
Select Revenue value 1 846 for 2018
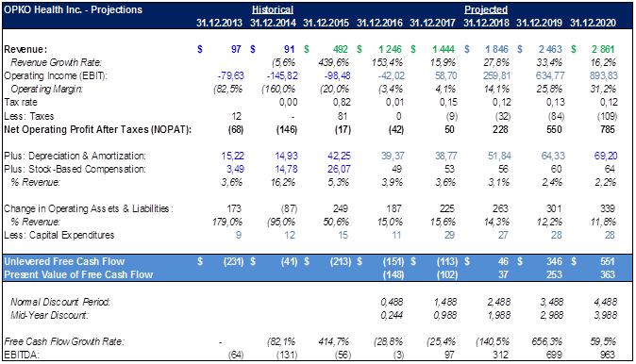(496, 49)
